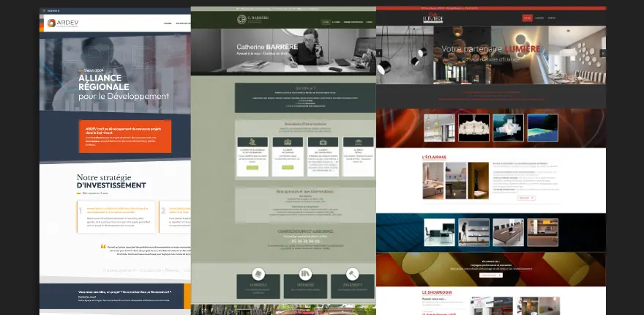
Task: Click the Catherine BARRÈRE hero title
Action: [x=267, y=47]
